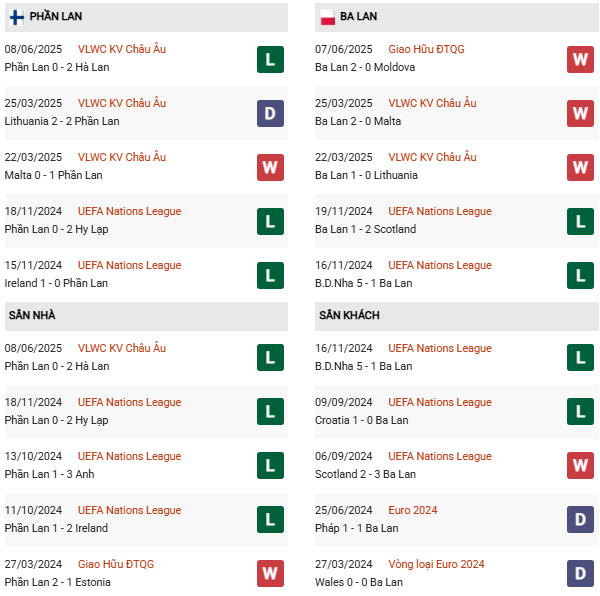Click the D badge for Lithuania 2-2 Phần Lan

270,113
